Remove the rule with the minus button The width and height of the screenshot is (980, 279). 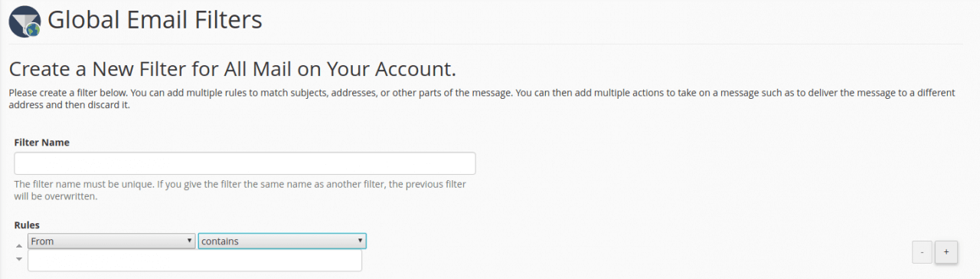(x=923, y=251)
